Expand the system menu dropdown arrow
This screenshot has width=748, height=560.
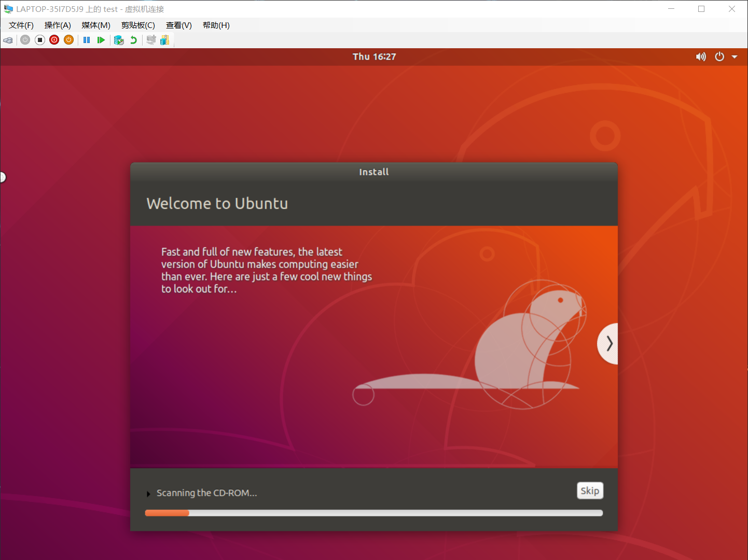pyautogui.click(x=735, y=57)
